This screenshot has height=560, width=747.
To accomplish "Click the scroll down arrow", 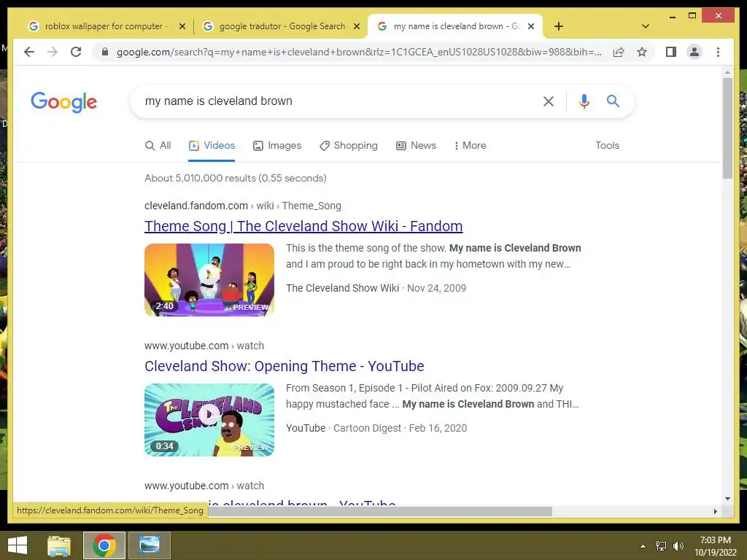I will pos(727,499).
